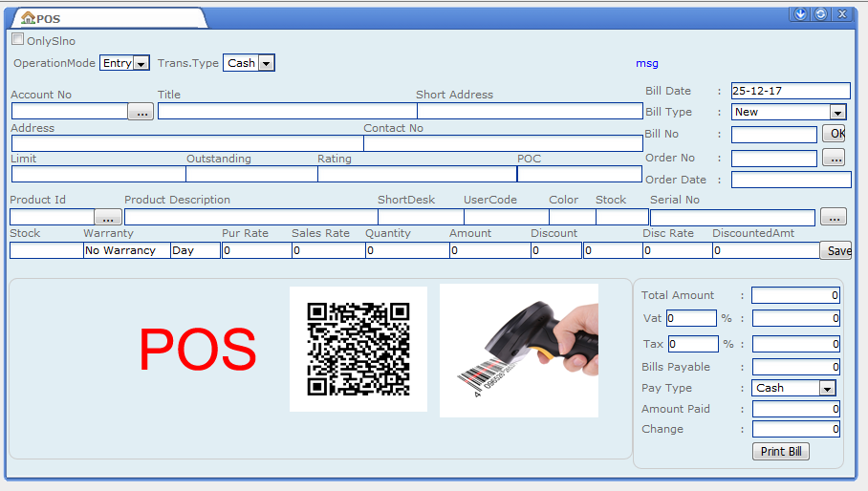Click the Day warranty unit field

(195, 250)
